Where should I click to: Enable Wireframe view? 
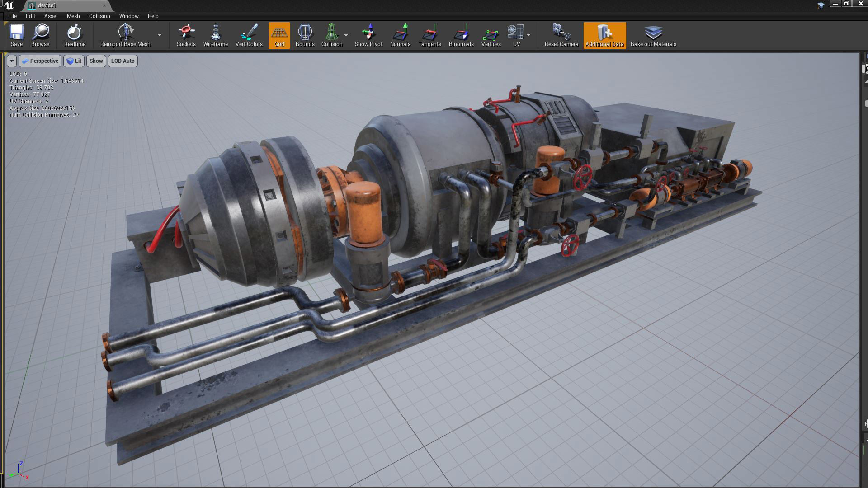(216, 35)
